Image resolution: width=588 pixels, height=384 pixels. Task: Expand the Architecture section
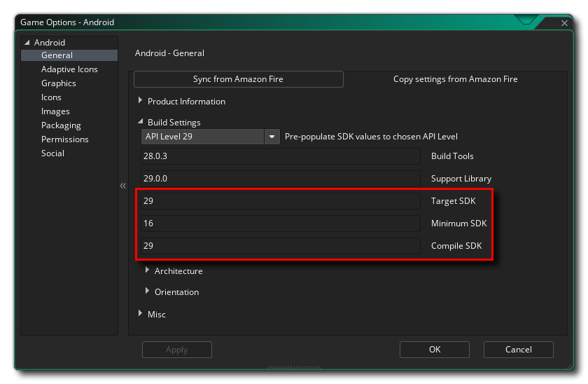pyautogui.click(x=148, y=270)
